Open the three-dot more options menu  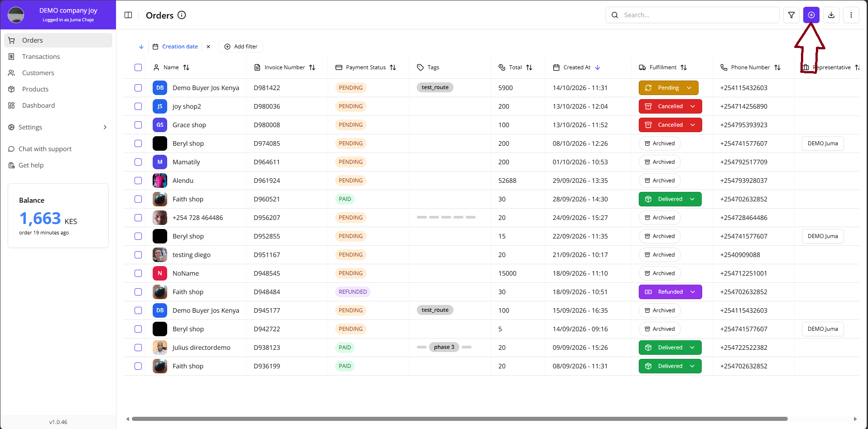[851, 15]
